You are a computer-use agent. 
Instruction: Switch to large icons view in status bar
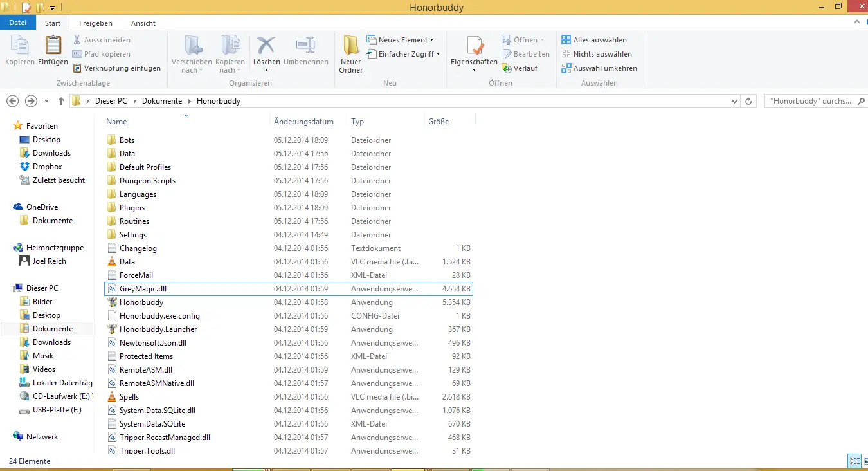click(865, 461)
